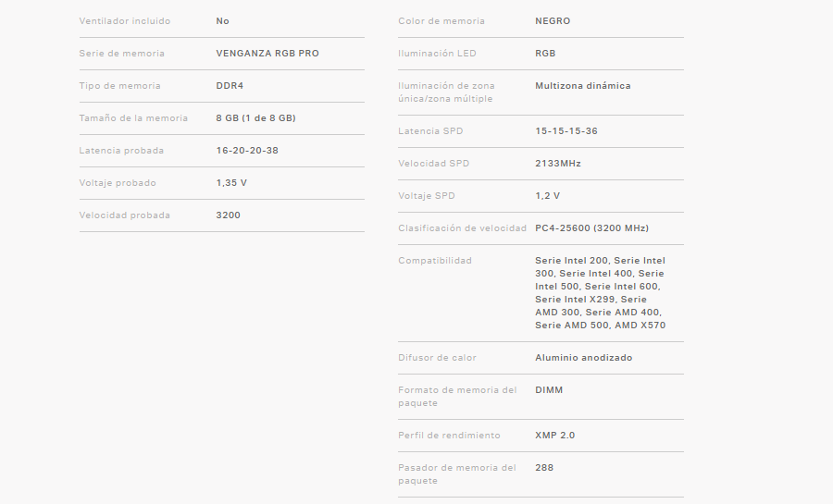Screen dimensions: 833x504
Task: Click the "1,35 V" tested voltage value
Action: [231, 182]
